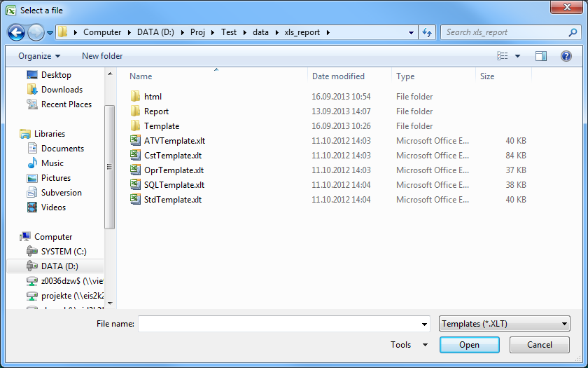Open the Organize menu

tap(39, 56)
